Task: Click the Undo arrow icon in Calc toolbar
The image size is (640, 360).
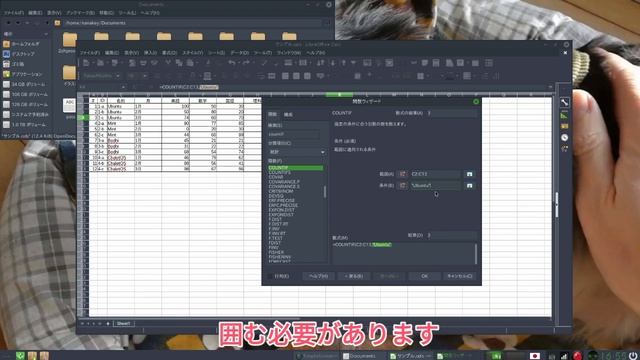Action: tap(232, 63)
